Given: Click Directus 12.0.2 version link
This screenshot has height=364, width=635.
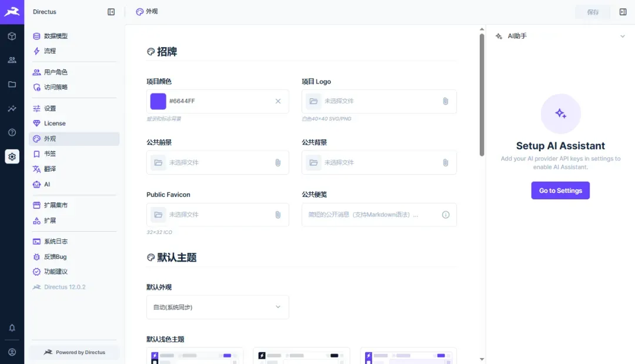Looking at the screenshot, I should pos(74,287).
